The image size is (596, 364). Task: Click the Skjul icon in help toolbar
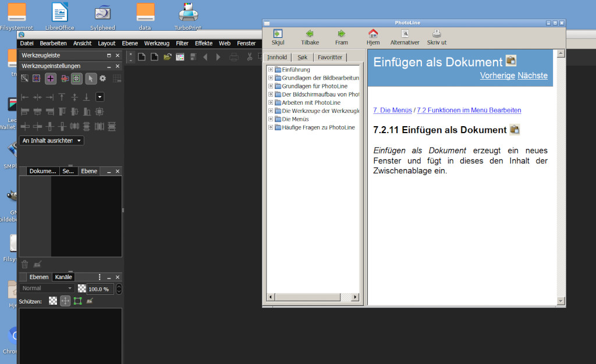point(278,33)
